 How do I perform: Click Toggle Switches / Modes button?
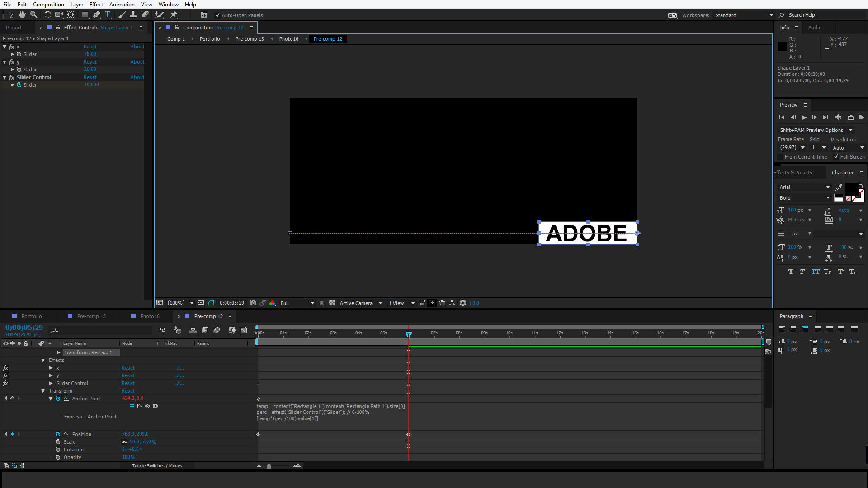157,466
